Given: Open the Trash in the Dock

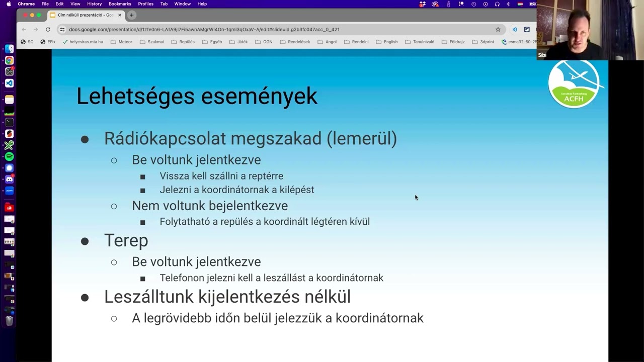Looking at the screenshot, I should pos(9,320).
